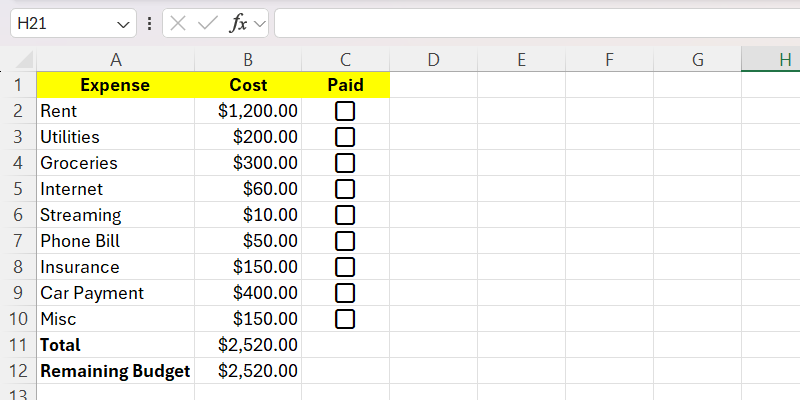Click the Select All corner triangle
The image size is (800, 400).
[25, 60]
